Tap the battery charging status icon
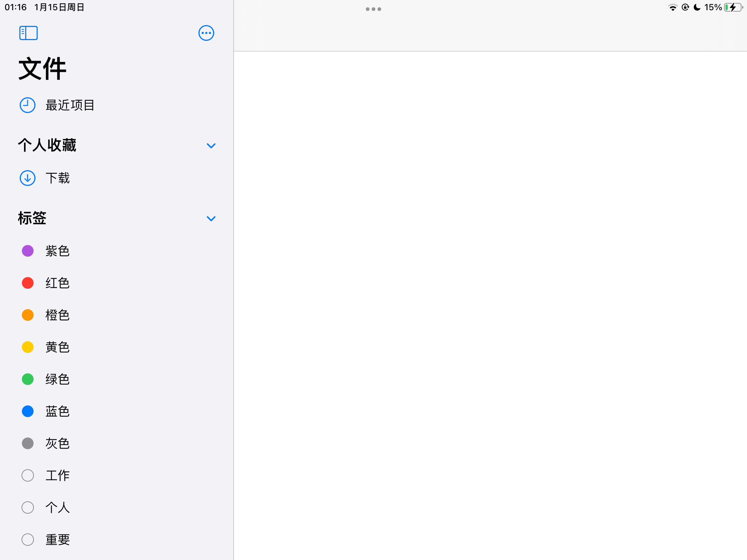 [733, 7]
